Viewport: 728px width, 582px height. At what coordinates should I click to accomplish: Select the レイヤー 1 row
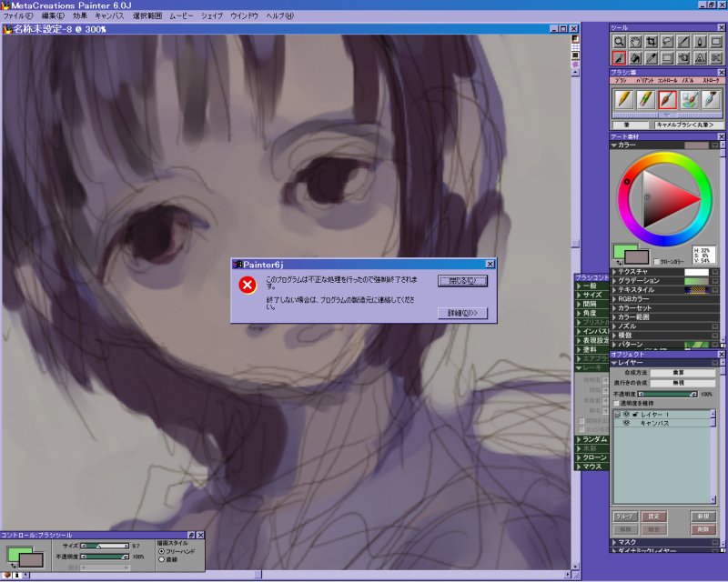[664, 415]
